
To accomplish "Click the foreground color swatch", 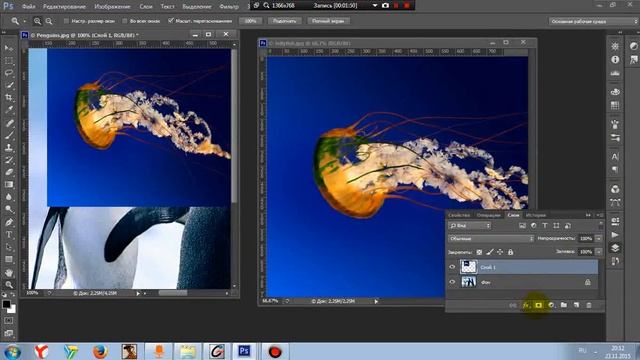I will [x=6, y=304].
